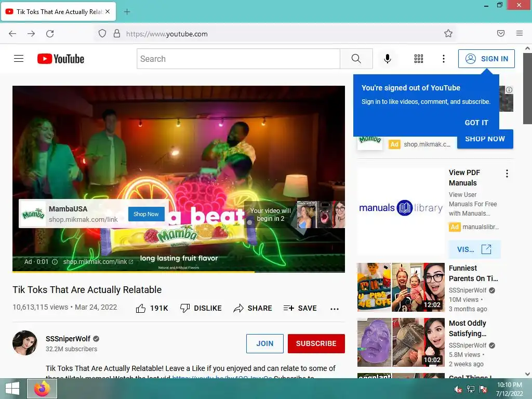532x399 pixels.
Task: Dismiss the popup with GOT IT
Action: point(476,123)
